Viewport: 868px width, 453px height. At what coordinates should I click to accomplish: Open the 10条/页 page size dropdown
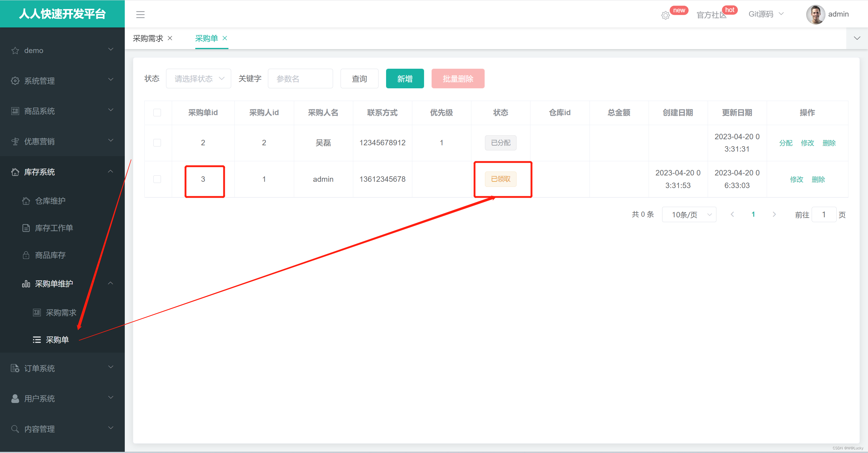[x=689, y=215]
